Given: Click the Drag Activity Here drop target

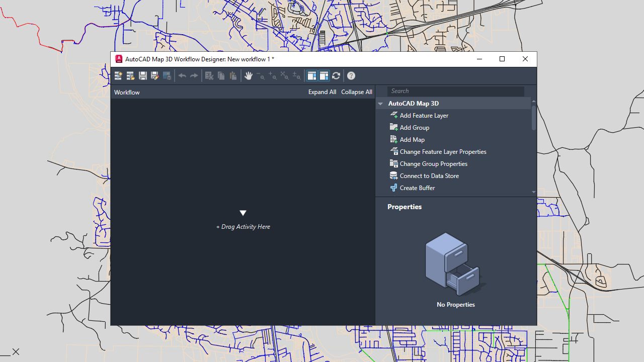Looking at the screenshot, I should coord(243,227).
